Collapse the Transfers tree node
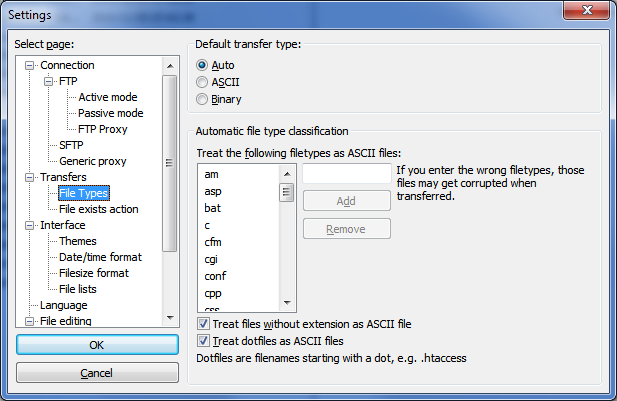The width and height of the screenshot is (617, 401). click(30, 177)
